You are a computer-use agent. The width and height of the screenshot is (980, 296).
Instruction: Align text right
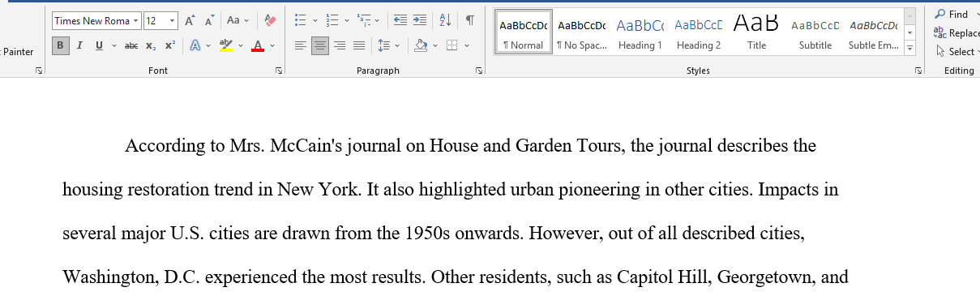[x=340, y=45]
